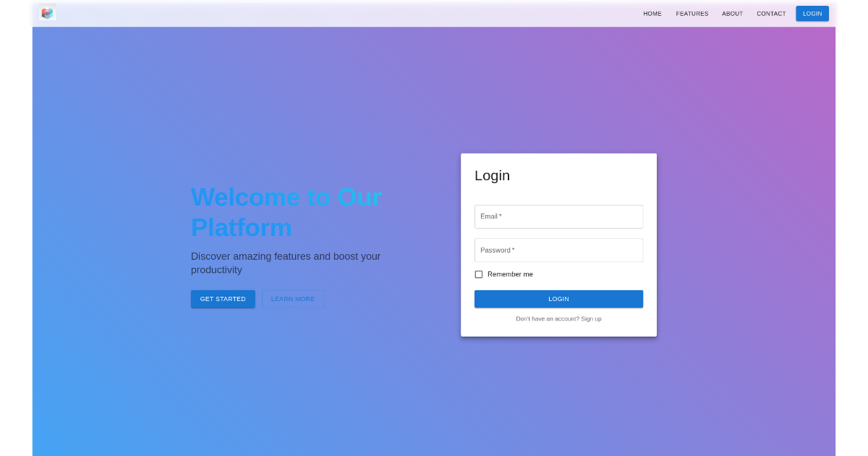868x456 pixels.
Task: Focus the Email input field
Action: pos(558,216)
